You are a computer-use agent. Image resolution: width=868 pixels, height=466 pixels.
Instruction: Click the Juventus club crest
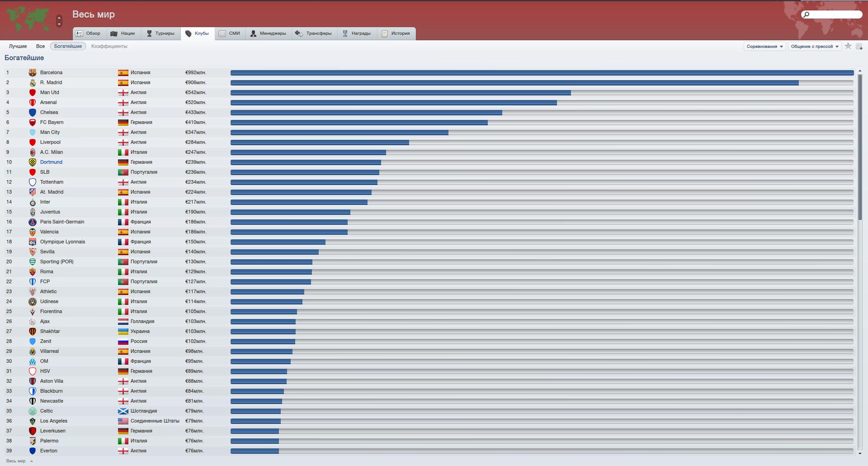point(33,212)
